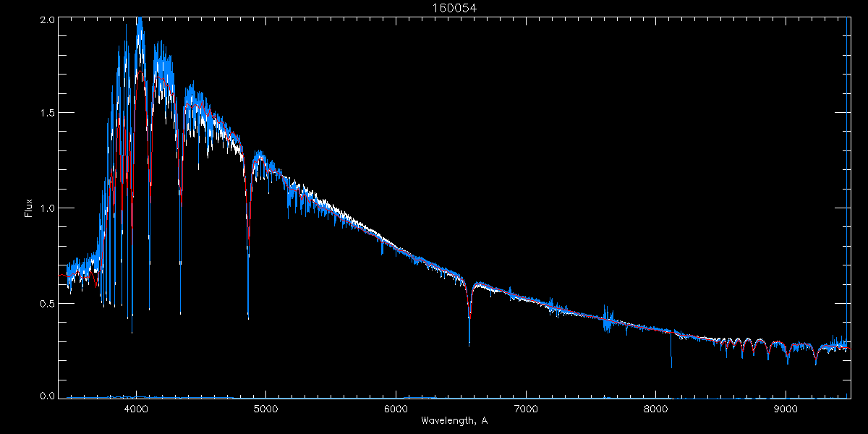This screenshot has width=868, height=434.
Task: Click the Flux y-axis label
Action: 29,208
